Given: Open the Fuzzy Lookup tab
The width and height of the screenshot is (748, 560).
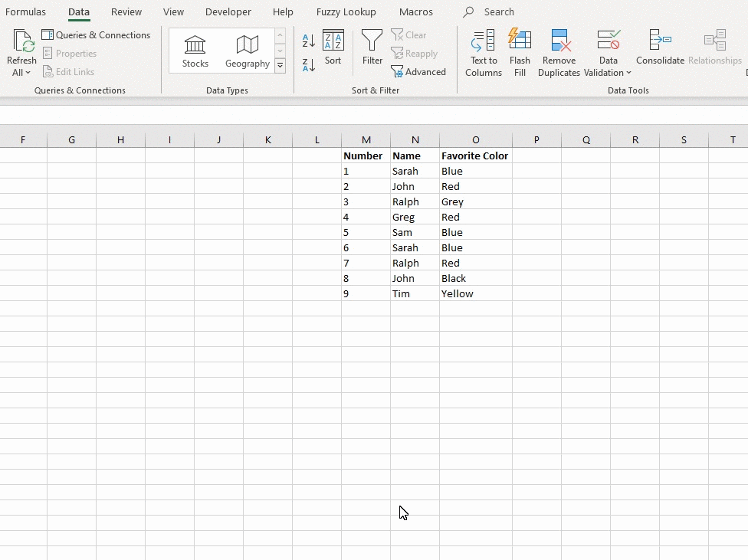Looking at the screenshot, I should pos(346,11).
